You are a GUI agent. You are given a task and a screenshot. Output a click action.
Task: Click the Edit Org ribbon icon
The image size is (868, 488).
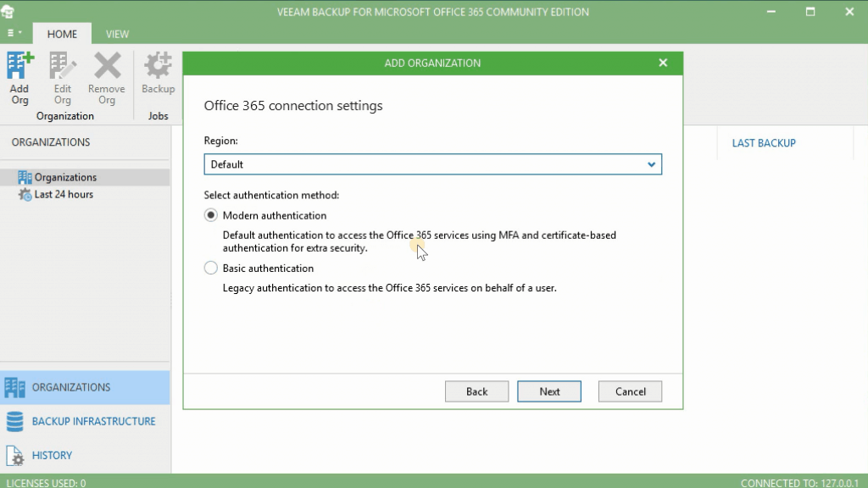click(x=63, y=78)
